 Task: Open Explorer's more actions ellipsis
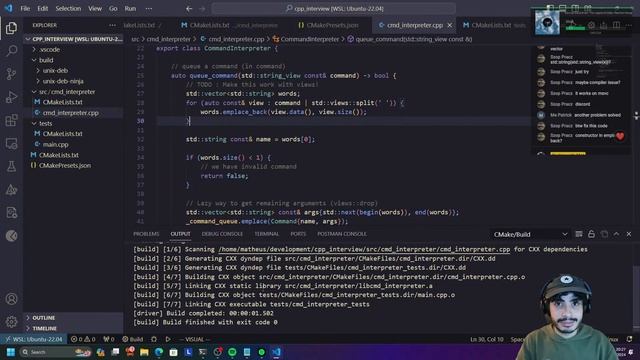pos(112,25)
